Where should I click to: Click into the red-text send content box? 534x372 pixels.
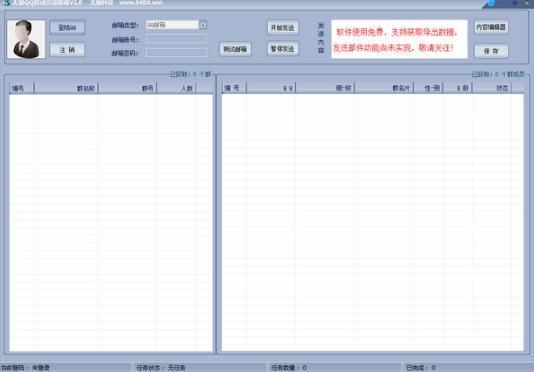pyautogui.click(x=399, y=39)
